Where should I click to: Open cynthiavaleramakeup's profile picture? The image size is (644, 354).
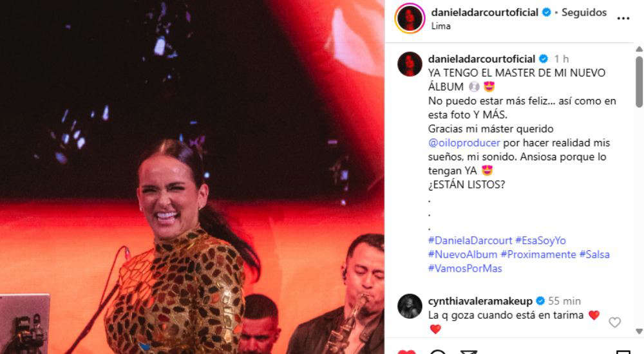410,306
